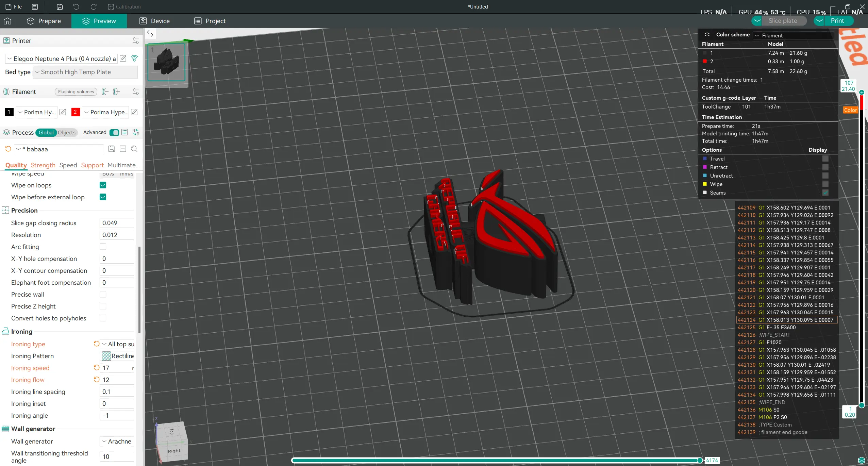
Task: Open the Wall generator Arachne dropdown
Action: [x=117, y=441]
